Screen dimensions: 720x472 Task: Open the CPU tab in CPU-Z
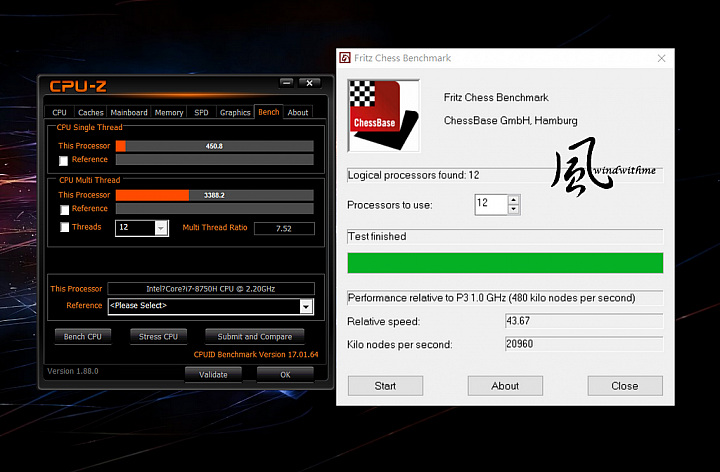(x=59, y=112)
